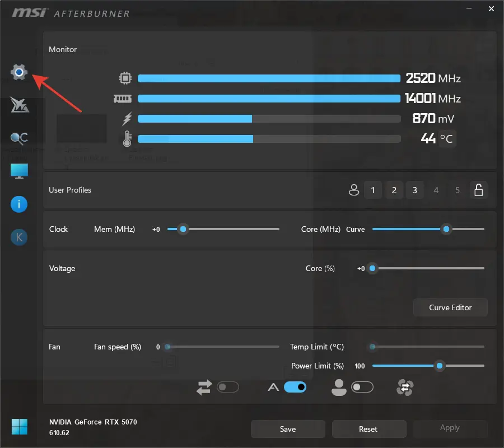Click the profile lock padlock icon
Screen dimensions: 504x448
[x=479, y=190]
